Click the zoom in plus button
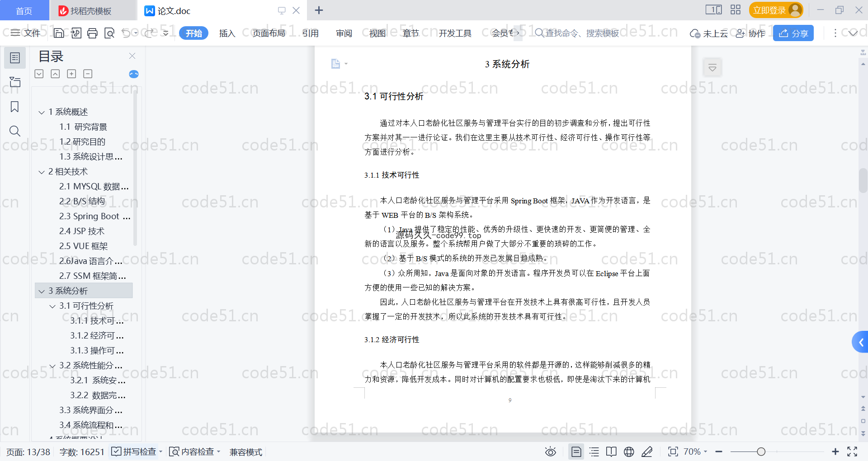 click(x=835, y=452)
